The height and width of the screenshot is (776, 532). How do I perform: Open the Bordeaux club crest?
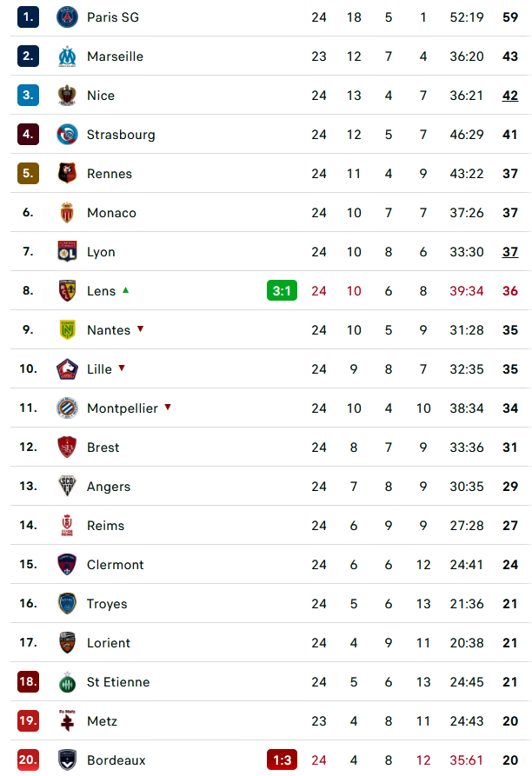click(67, 760)
